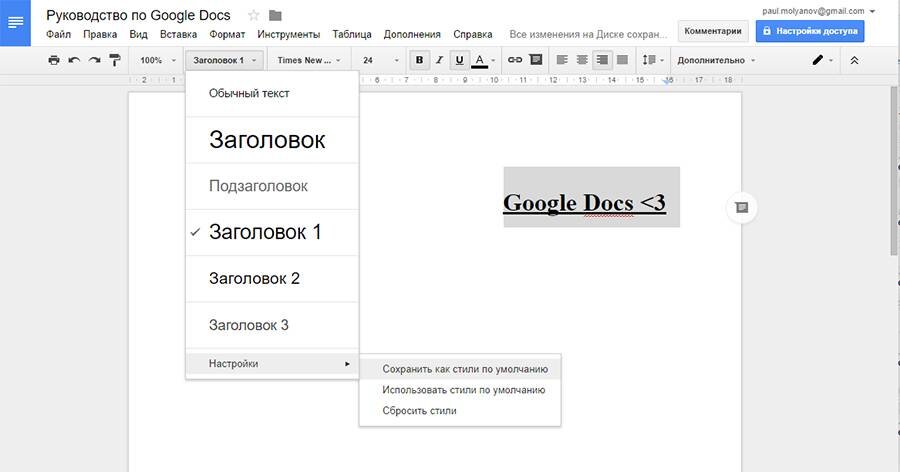This screenshot has width=900, height=472.
Task: Open the account email dropdown
Action: (x=818, y=11)
